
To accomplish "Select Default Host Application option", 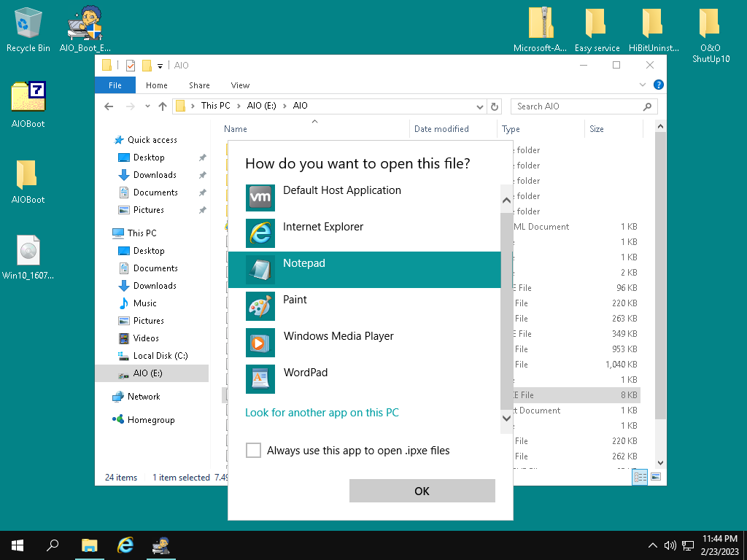I will click(x=364, y=197).
